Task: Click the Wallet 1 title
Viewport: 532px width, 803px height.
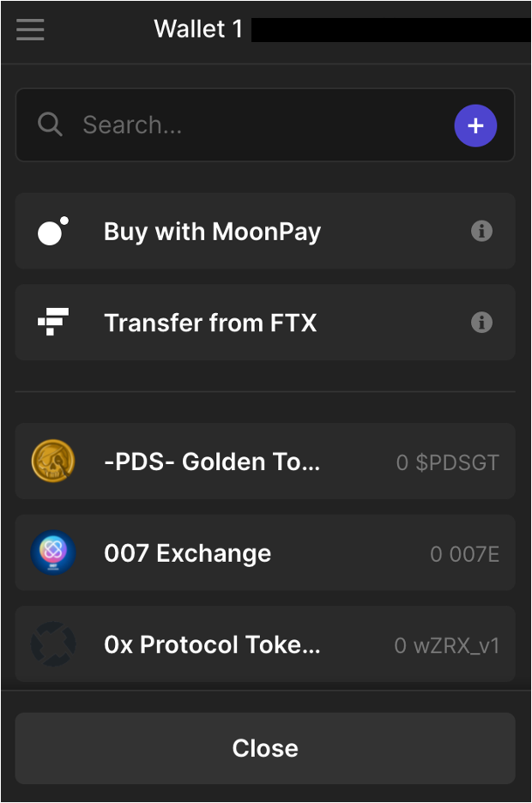Action: tap(198, 29)
